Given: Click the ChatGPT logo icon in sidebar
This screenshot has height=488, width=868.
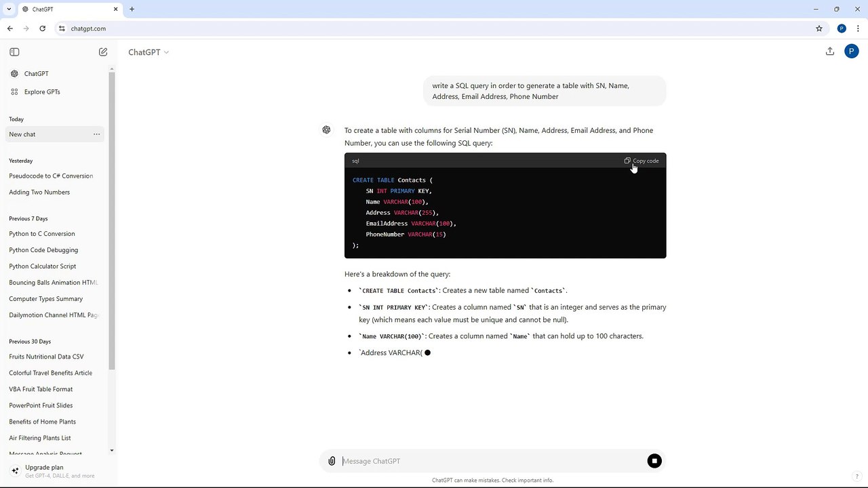Looking at the screenshot, I should pos(14,74).
